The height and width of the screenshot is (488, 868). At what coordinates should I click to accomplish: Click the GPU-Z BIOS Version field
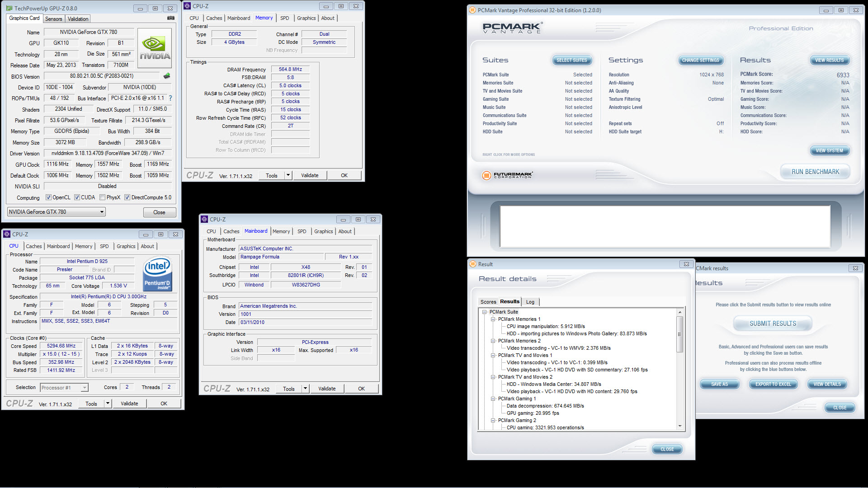point(101,76)
